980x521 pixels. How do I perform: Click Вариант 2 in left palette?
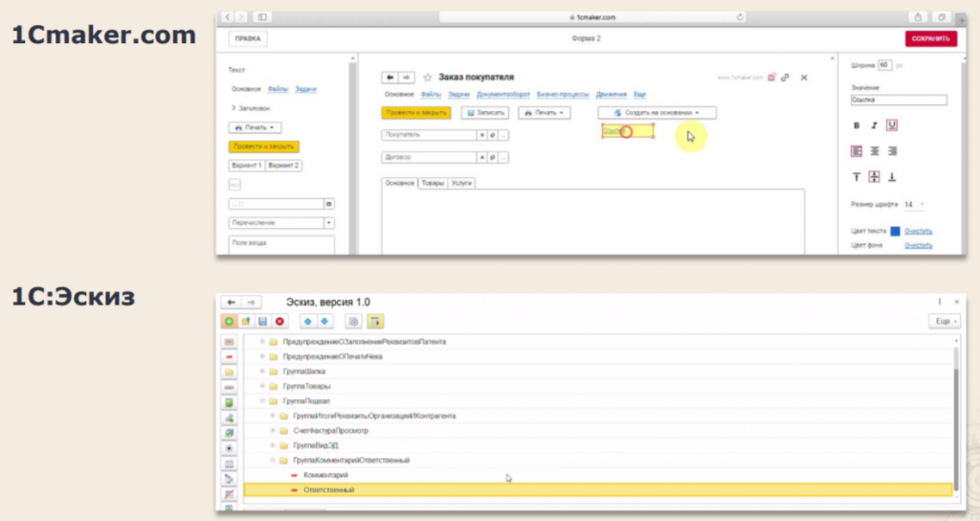pos(283,166)
